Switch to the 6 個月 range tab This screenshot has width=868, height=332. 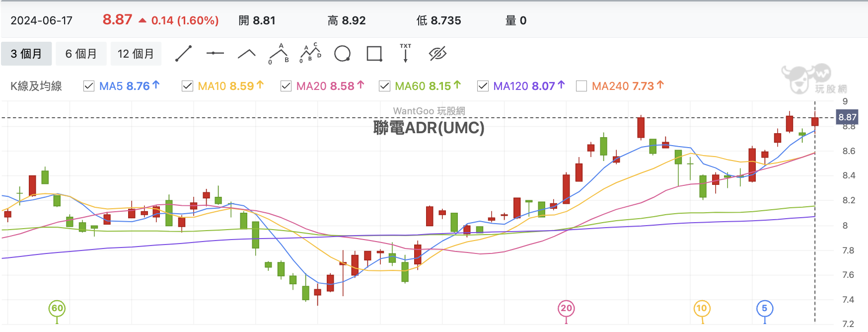click(x=81, y=54)
